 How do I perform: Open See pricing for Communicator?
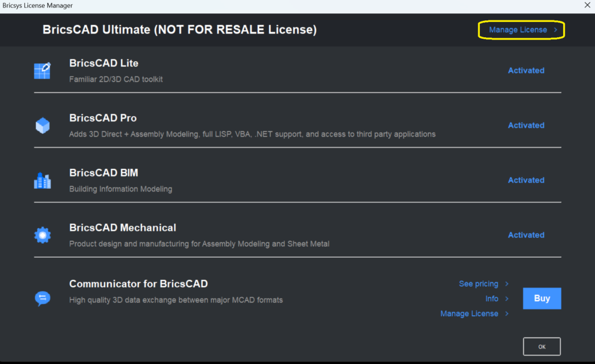click(x=479, y=284)
